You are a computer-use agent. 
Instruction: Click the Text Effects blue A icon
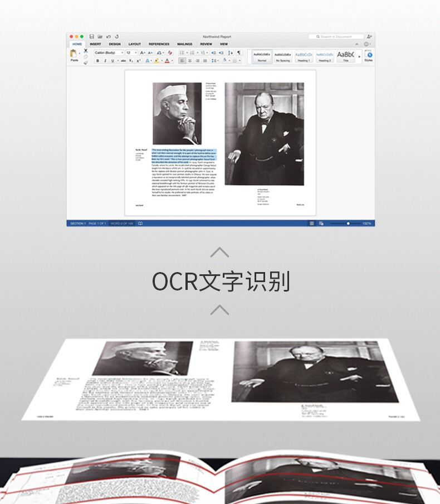[x=148, y=61]
